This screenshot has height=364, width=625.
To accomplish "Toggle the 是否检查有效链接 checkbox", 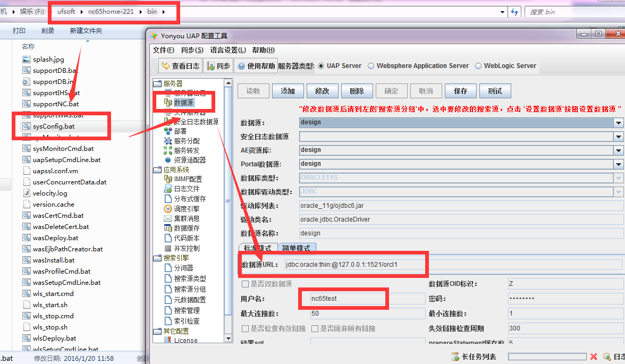I will (x=245, y=328).
